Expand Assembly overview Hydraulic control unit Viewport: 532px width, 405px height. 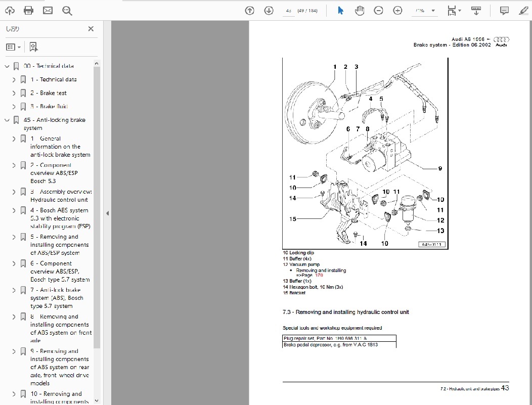[14, 192]
